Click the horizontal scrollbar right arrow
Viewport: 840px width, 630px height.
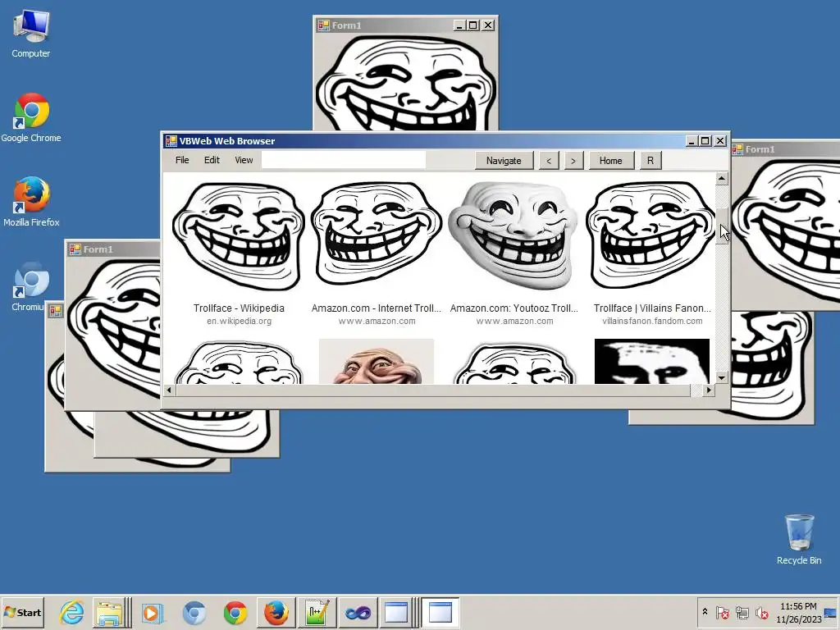click(709, 390)
